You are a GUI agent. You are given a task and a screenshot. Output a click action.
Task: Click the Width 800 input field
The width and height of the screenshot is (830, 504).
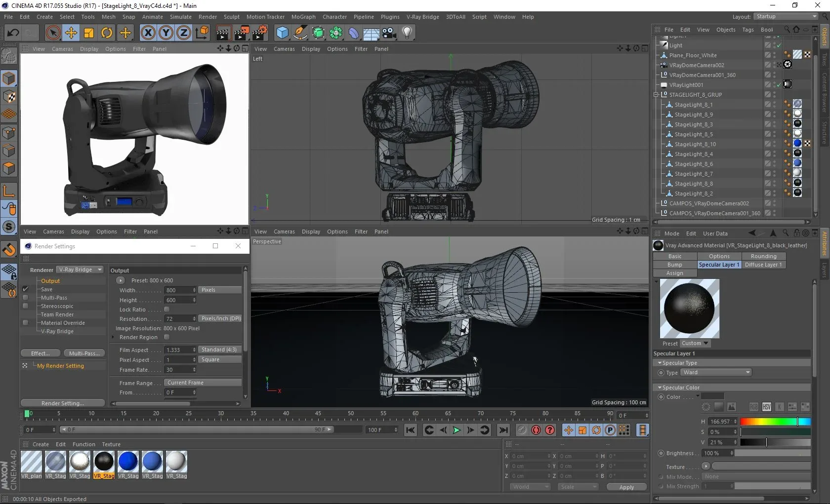[180, 290]
